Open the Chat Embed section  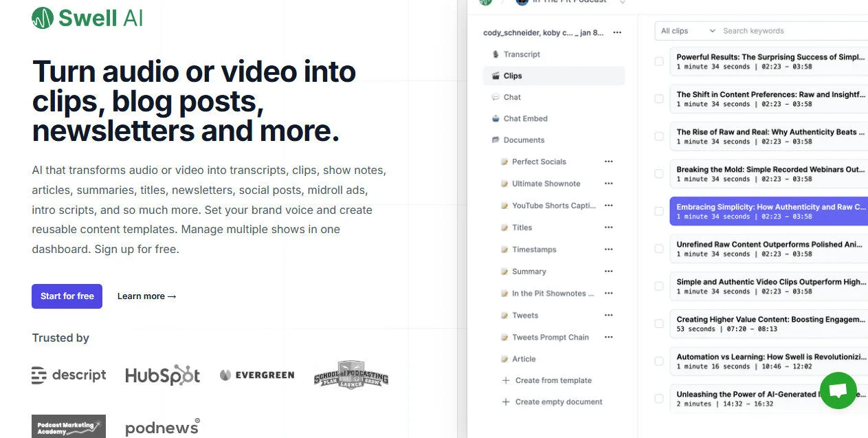point(525,119)
